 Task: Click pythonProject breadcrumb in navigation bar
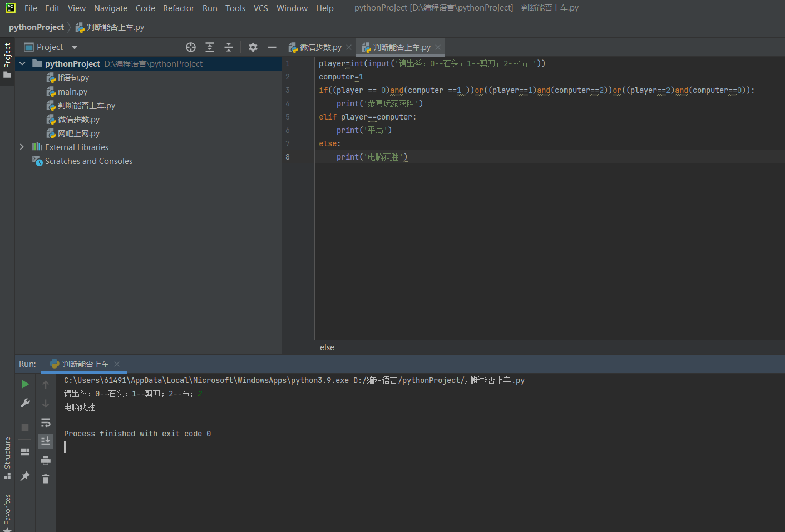pyautogui.click(x=36, y=27)
